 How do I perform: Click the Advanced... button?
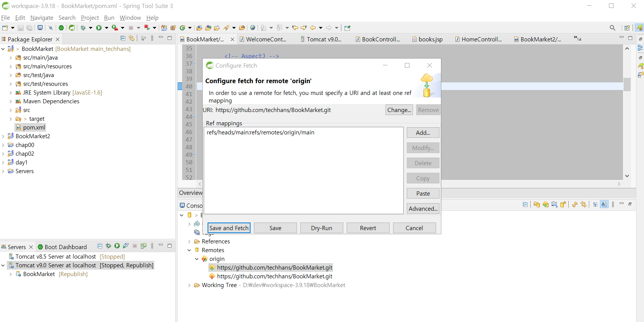423,208
